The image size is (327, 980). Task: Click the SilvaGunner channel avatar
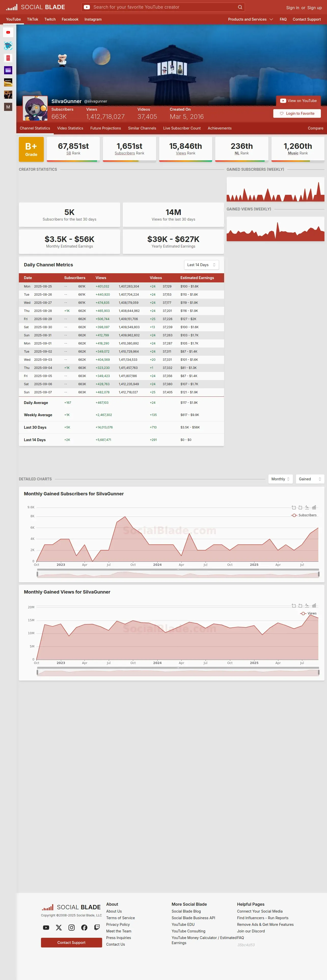click(x=35, y=108)
